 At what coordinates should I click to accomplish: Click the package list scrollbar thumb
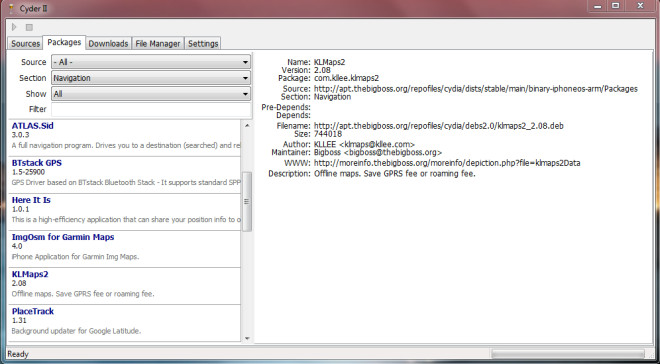tap(247, 202)
